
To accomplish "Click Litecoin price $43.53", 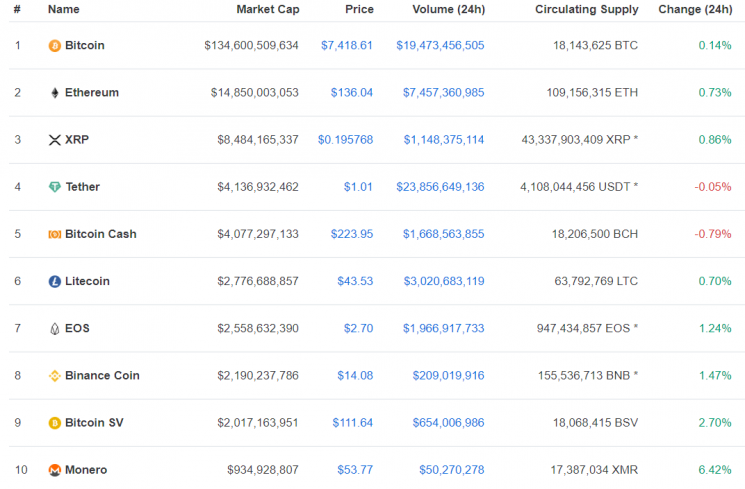I will pos(355,281).
